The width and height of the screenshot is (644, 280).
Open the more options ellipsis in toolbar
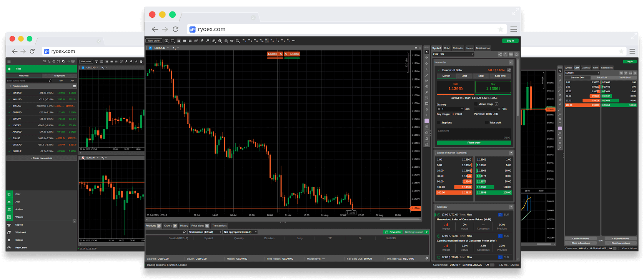(294, 41)
